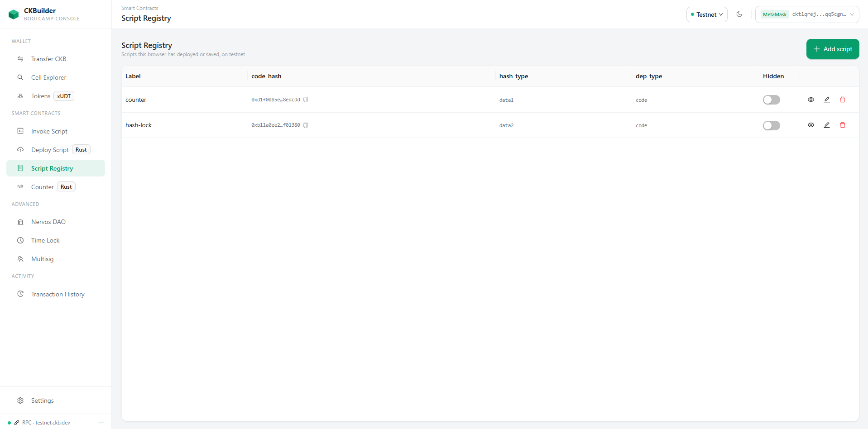Screen dimensions: 868x429
Task: Delete the hash-lock script entry
Action: (x=843, y=125)
